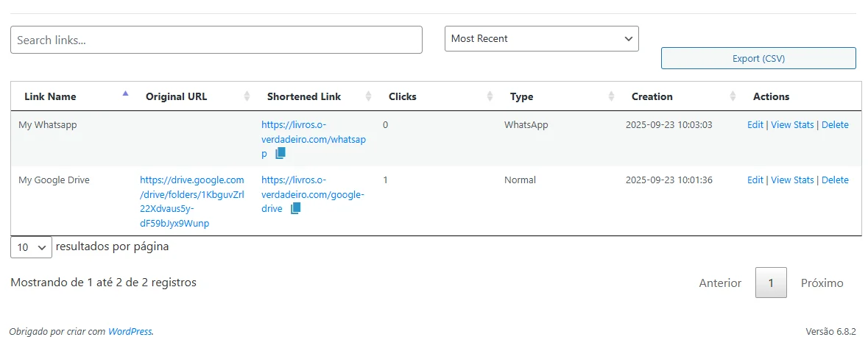This screenshot has width=868, height=337.
Task: Click the Export (CSV) button
Action: (758, 58)
